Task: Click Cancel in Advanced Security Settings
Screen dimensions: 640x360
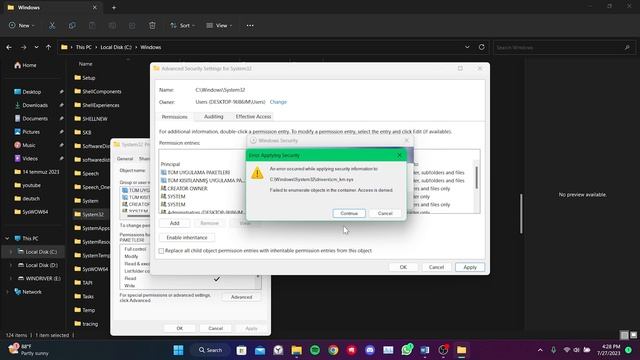Action: (436, 267)
